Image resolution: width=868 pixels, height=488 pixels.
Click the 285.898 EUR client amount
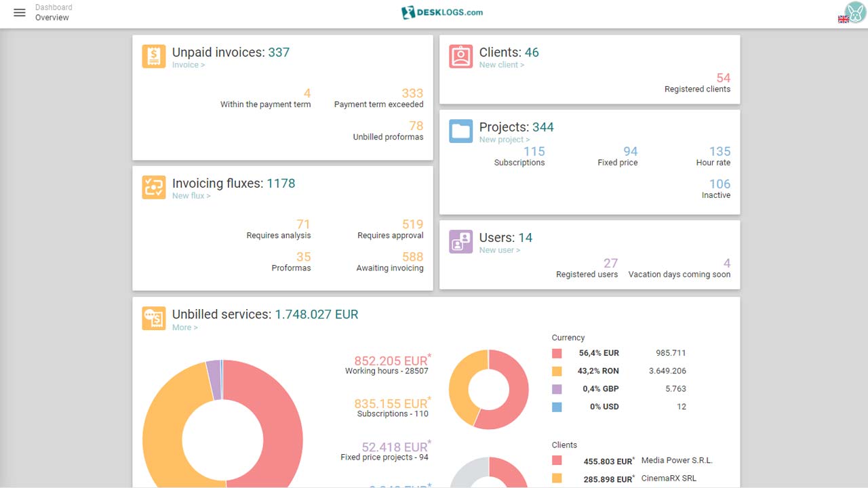point(609,479)
